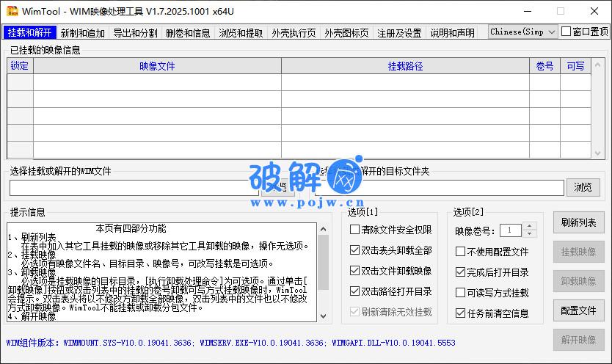This screenshot has height=364, width=612.
Task: Open the 新制和追加 tab
Action: [x=83, y=33]
